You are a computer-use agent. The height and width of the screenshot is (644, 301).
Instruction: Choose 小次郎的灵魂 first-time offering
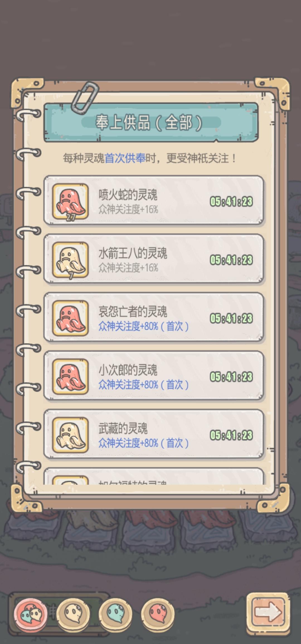154,376
